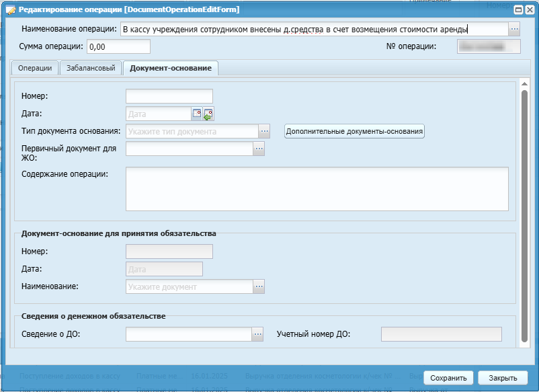
Task: Click into the Сумма операции field
Action: [x=118, y=46]
